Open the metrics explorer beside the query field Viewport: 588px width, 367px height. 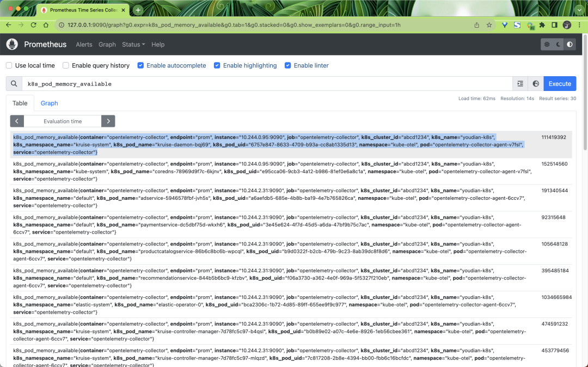coord(520,83)
